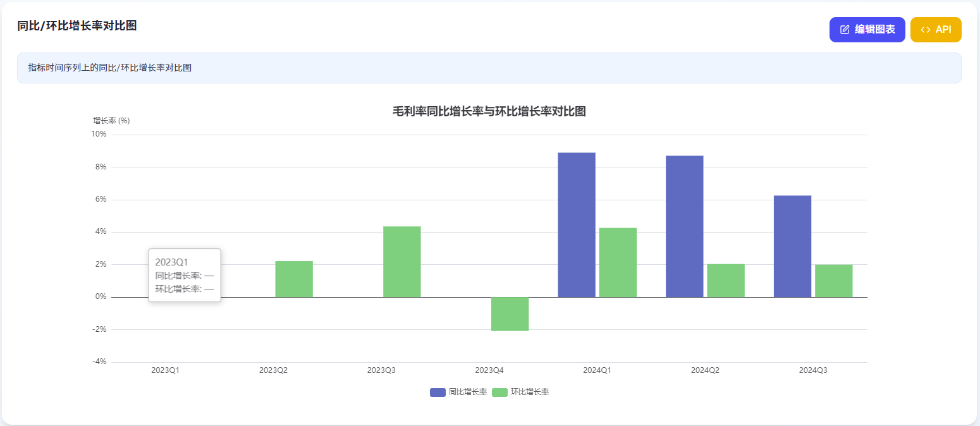Click the 2024Q2 axis label
Screen dimensions: 980x426
point(705,370)
